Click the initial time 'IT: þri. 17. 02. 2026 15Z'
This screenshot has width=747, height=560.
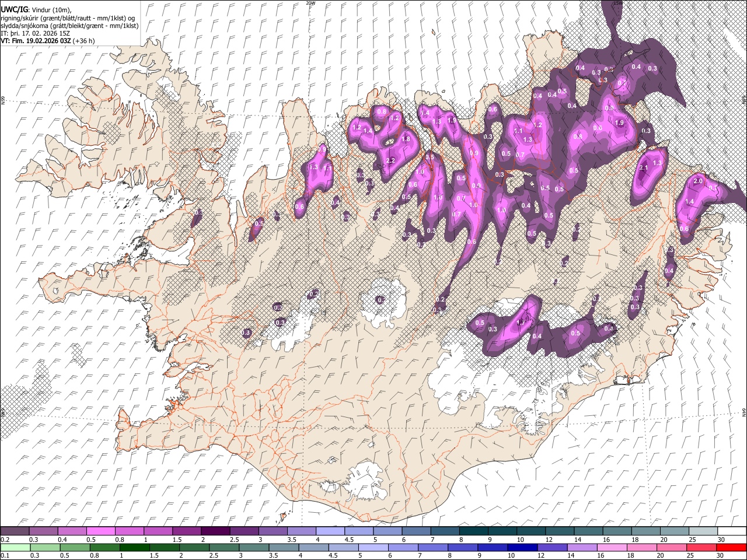(36, 33)
